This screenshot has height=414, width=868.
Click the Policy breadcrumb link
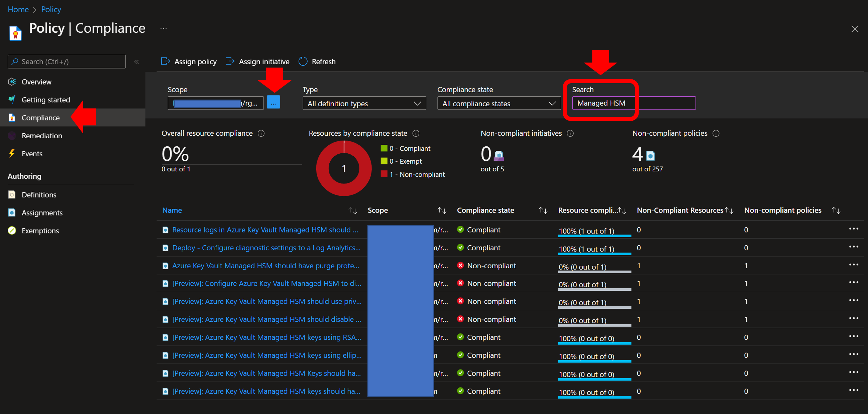(x=51, y=9)
